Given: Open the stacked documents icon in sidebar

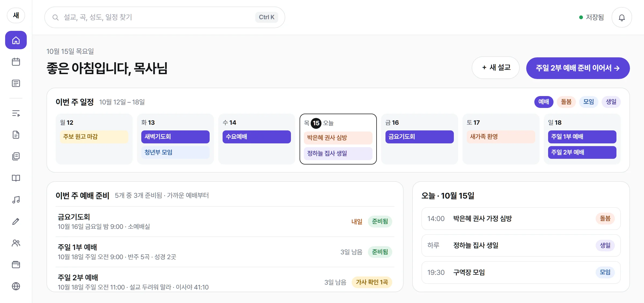Looking at the screenshot, I should (16, 156).
